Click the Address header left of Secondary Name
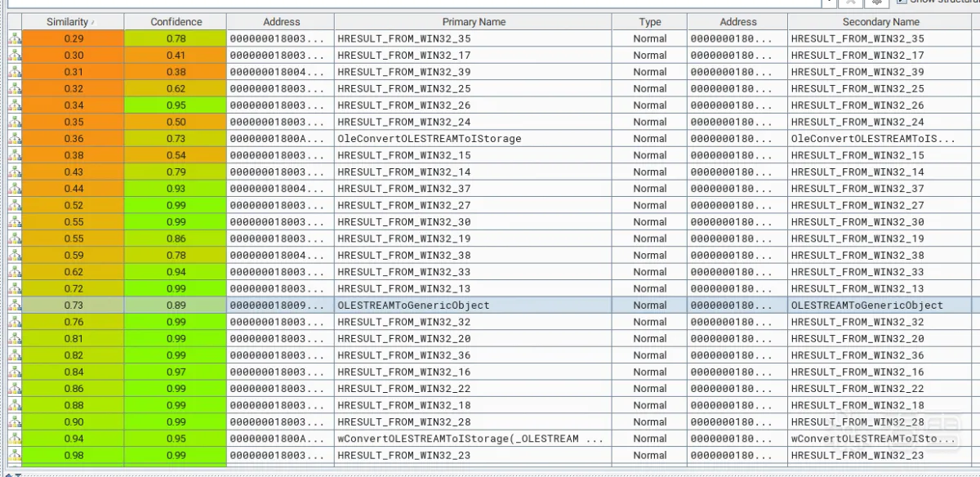Image resolution: width=980 pixels, height=477 pixels. click(737, 22)
